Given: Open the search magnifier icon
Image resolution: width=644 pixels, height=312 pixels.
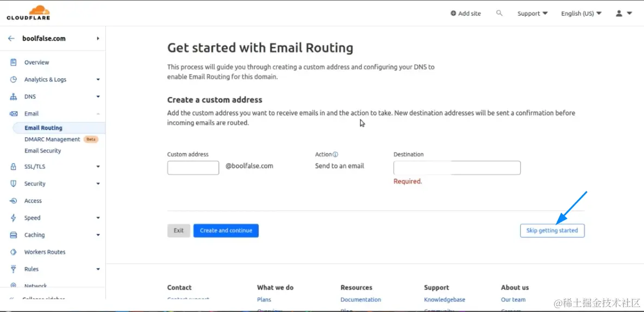Looking at the screenshot, I should [x=499, y=13].
